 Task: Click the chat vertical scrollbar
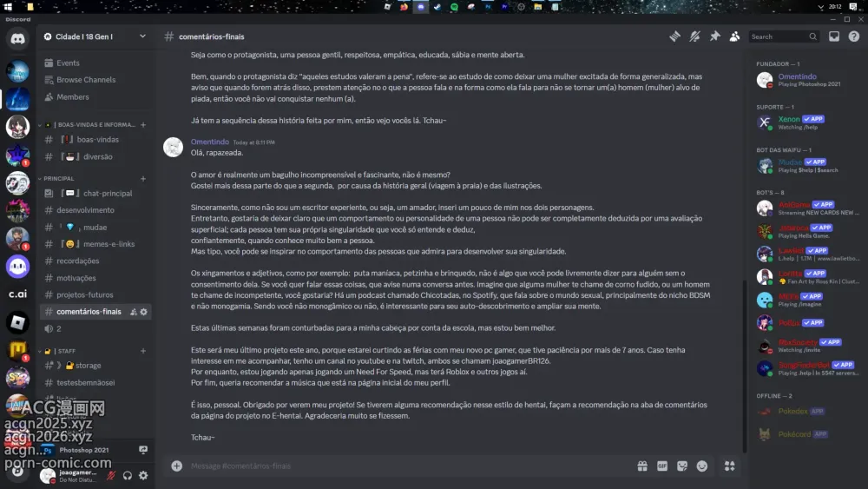tap(745, 367)
